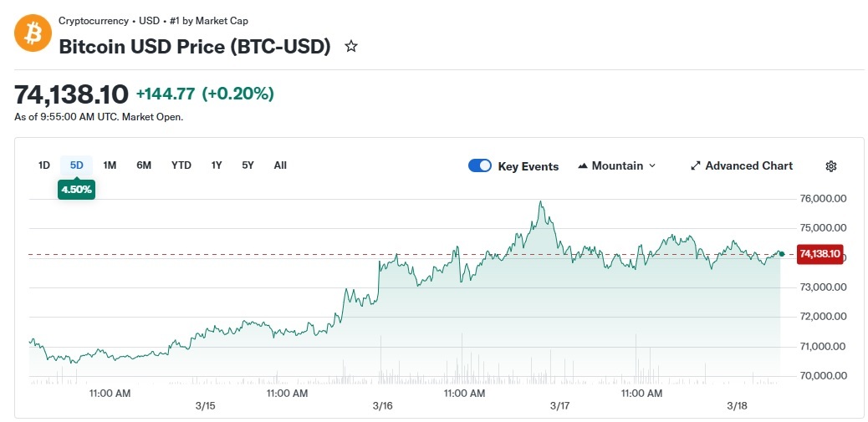Image resolution: width=868 pixels, height=422 pixels.
Task: Click the Advanced Chart expand arrows icon
Action: (x=695, y=166)
